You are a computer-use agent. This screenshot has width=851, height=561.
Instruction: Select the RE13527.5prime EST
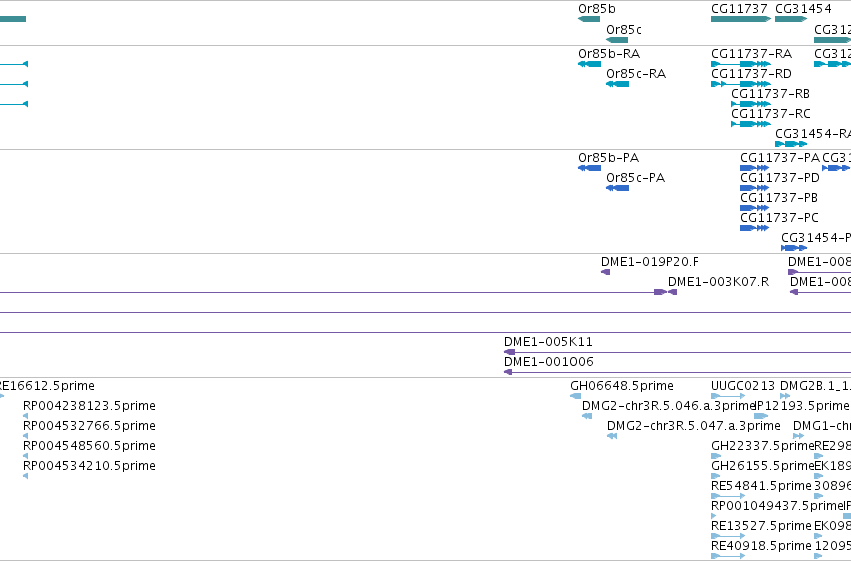coord(728,536)
